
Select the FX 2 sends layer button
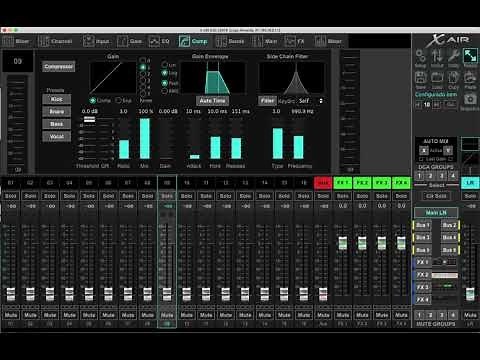(422, 275)
